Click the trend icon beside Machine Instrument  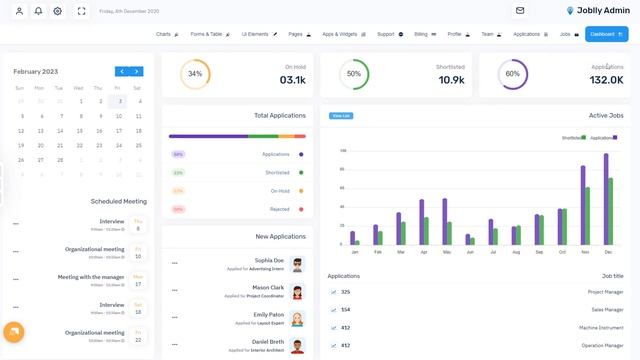[333, 328]
